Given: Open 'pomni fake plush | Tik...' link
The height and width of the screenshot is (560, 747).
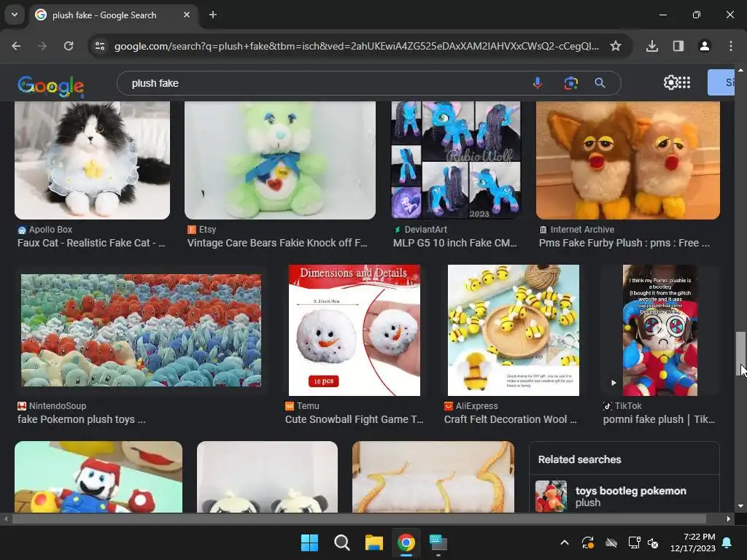Looking at the screenshot, I should 659,419.
